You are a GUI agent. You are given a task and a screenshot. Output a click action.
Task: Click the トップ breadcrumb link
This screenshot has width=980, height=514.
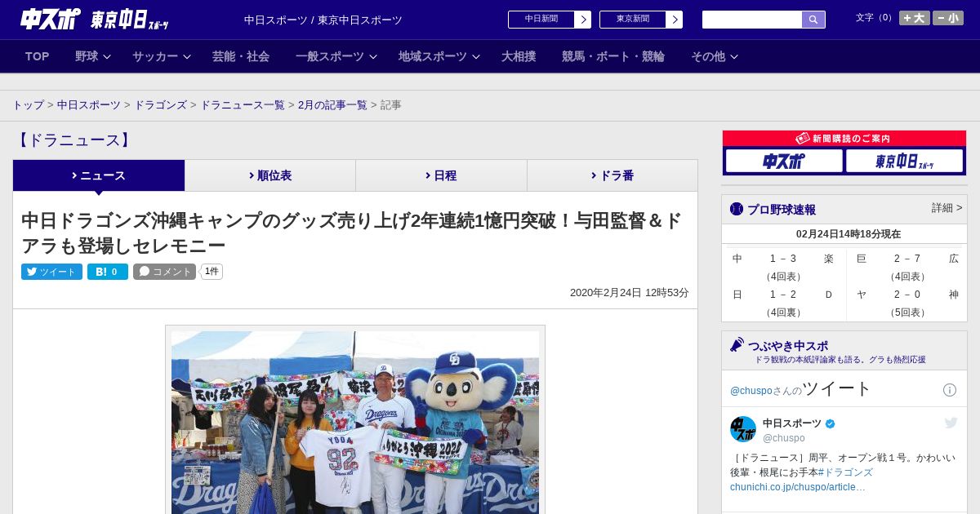tap(29, 105)
